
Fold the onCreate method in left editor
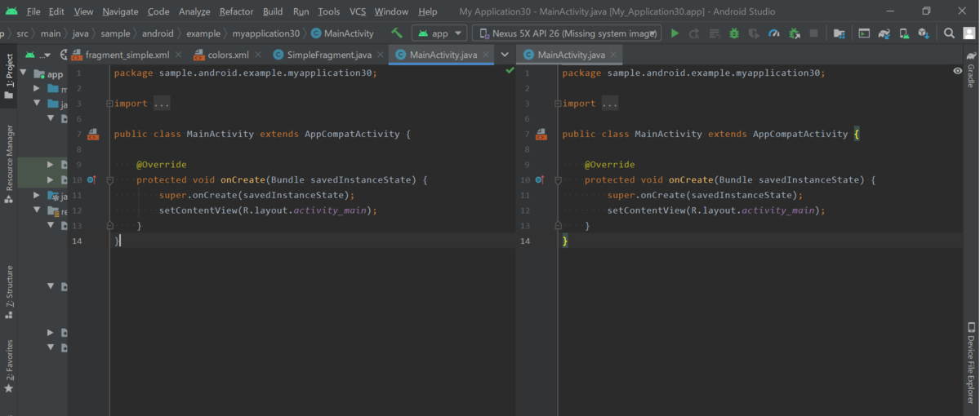[109, 179]
